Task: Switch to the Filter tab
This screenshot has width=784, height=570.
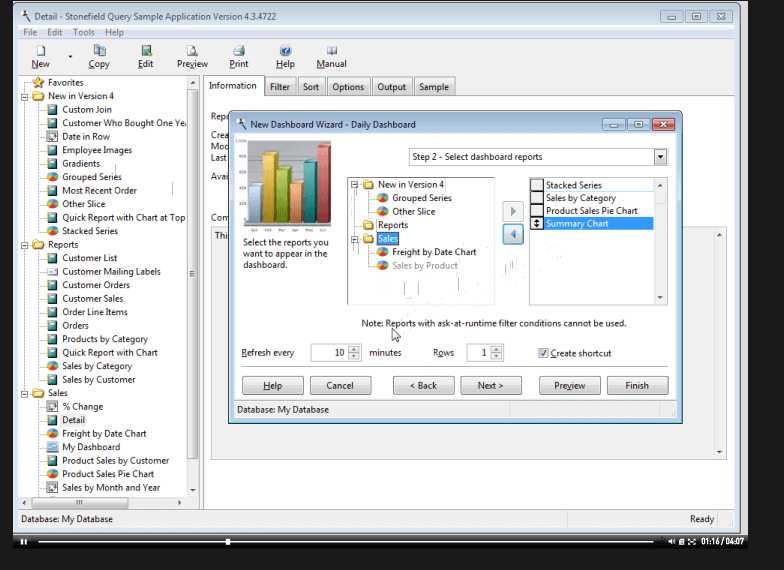Action: tap(280, 87)
